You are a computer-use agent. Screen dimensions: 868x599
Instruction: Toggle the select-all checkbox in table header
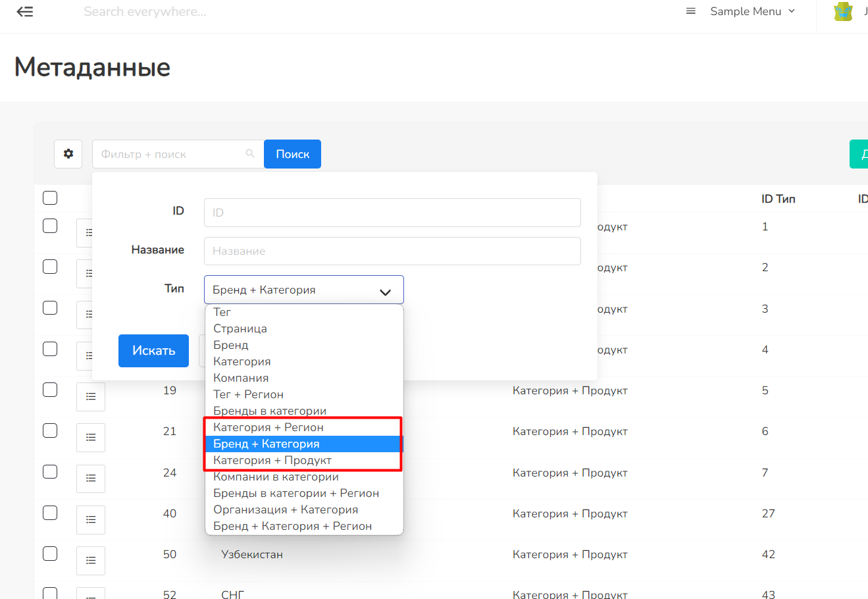click(x=50, y=197)
